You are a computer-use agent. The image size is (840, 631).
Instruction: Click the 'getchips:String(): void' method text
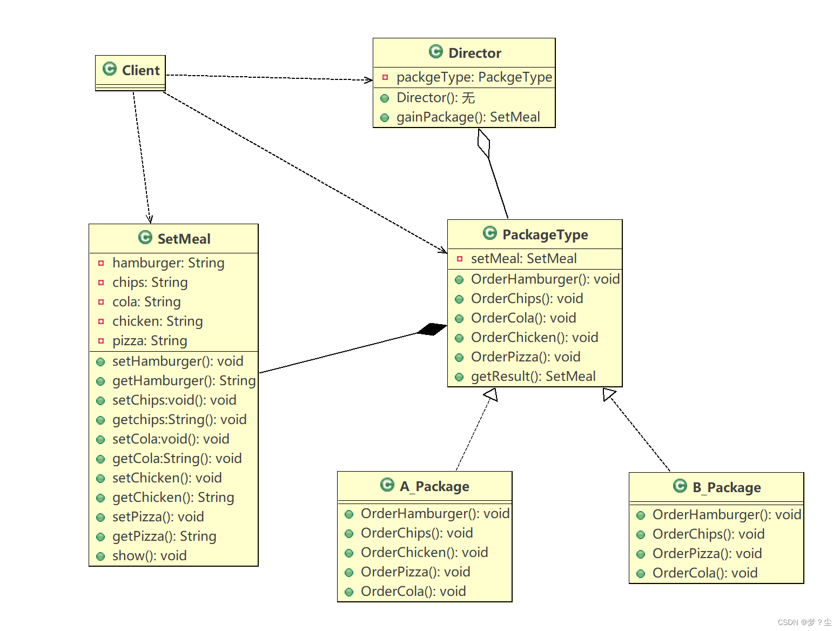pyautogui.click(x=179, y=420)
